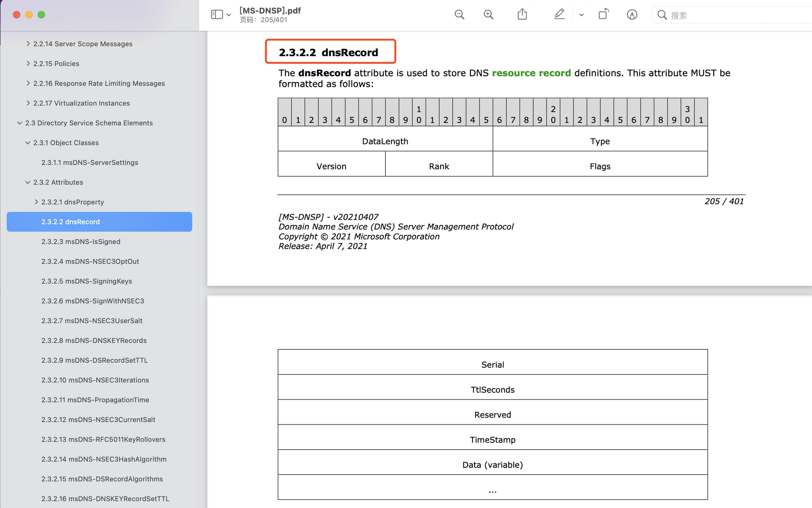The image size is (812, 508).
Task: Click the rotate page icon
Action: coord(604,14)
